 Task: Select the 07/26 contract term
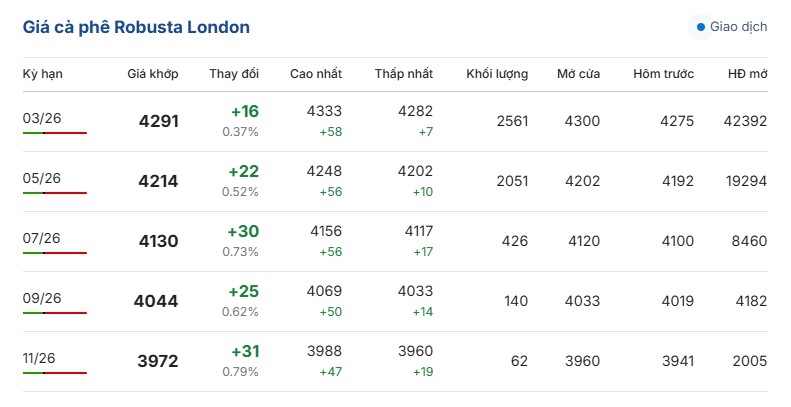coord(42,238)
